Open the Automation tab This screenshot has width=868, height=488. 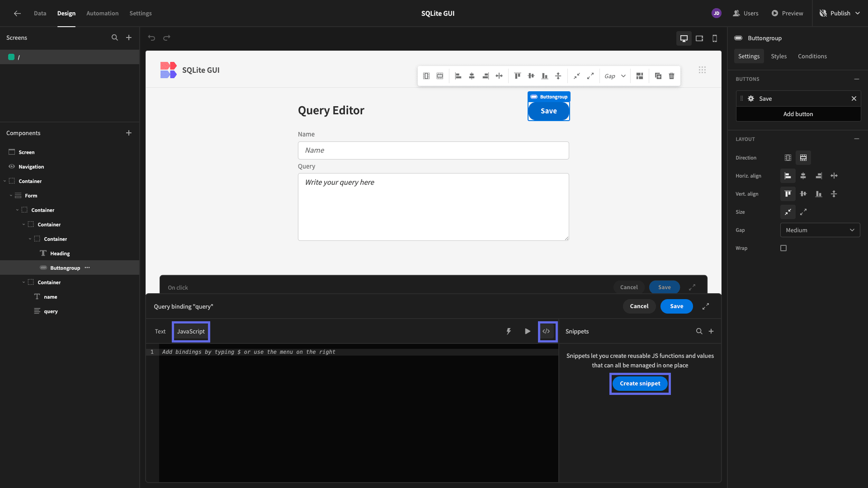(102, 13)
